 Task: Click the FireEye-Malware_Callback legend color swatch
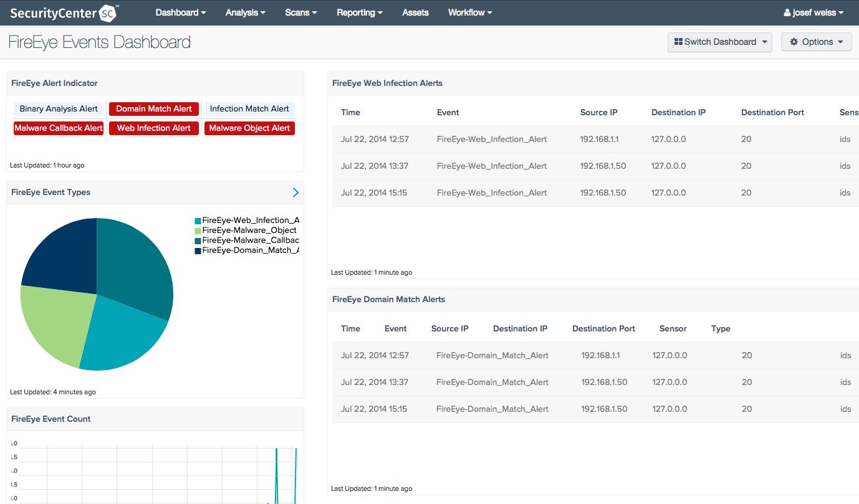click(198, 240)
